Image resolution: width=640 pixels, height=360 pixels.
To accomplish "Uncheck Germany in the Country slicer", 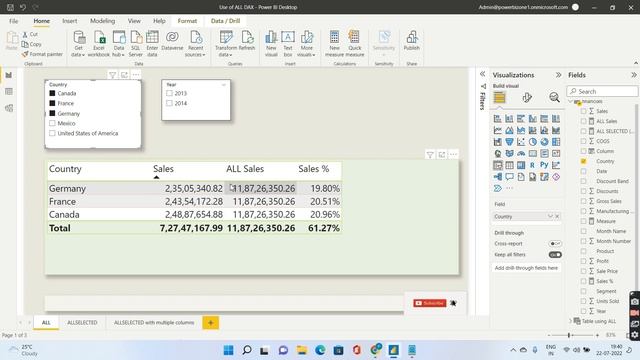I will pyautogui.click(x=52, y=113).
